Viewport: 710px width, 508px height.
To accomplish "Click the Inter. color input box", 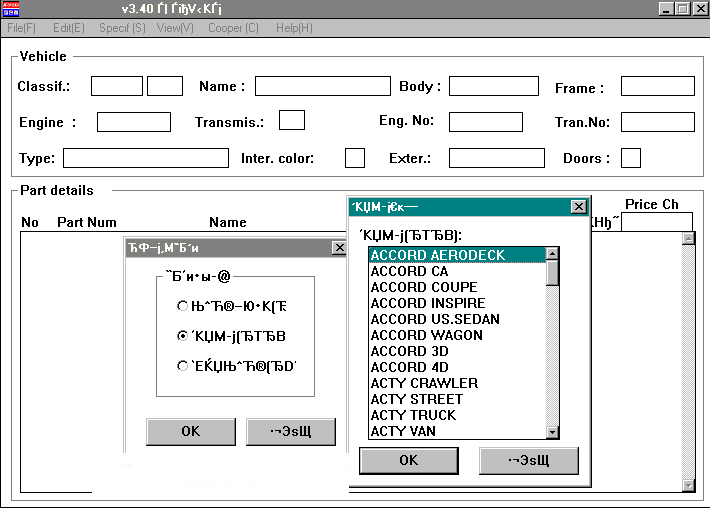I will click(x=355, y=158).
